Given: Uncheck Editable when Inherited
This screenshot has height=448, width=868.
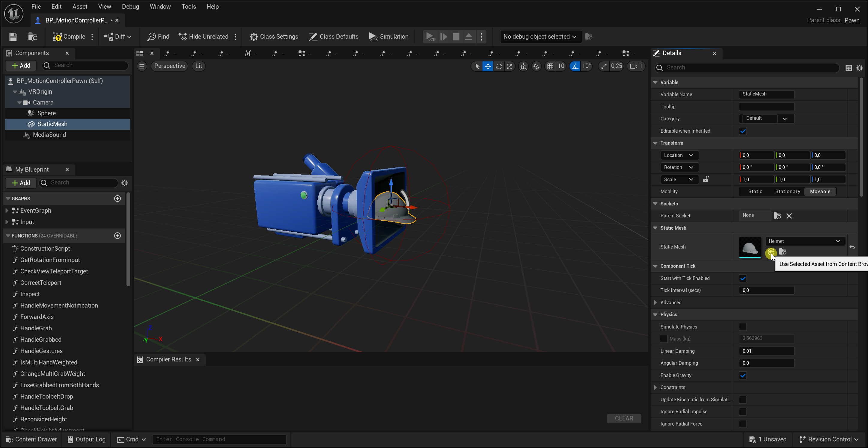Looking at the screenshot, I should (743, 131).
